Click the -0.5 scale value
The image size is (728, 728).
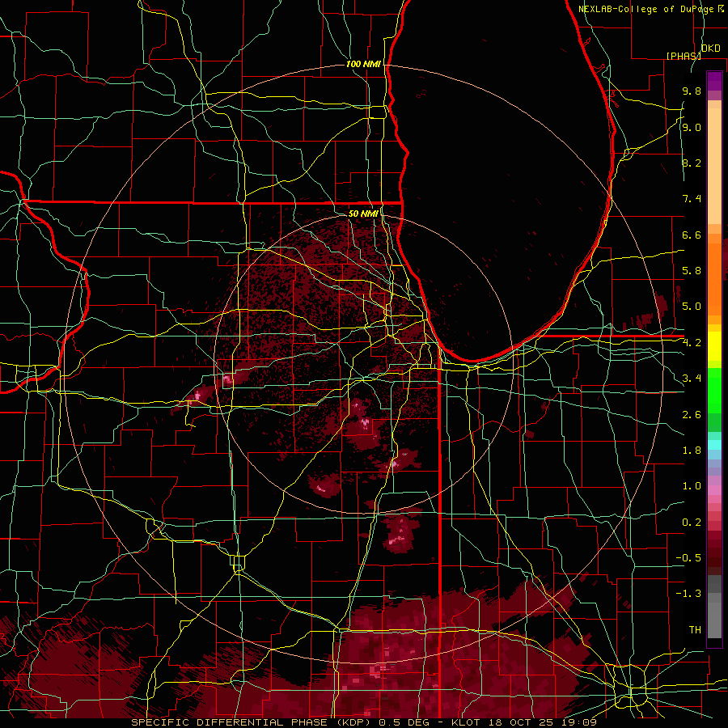pos(688,558)
